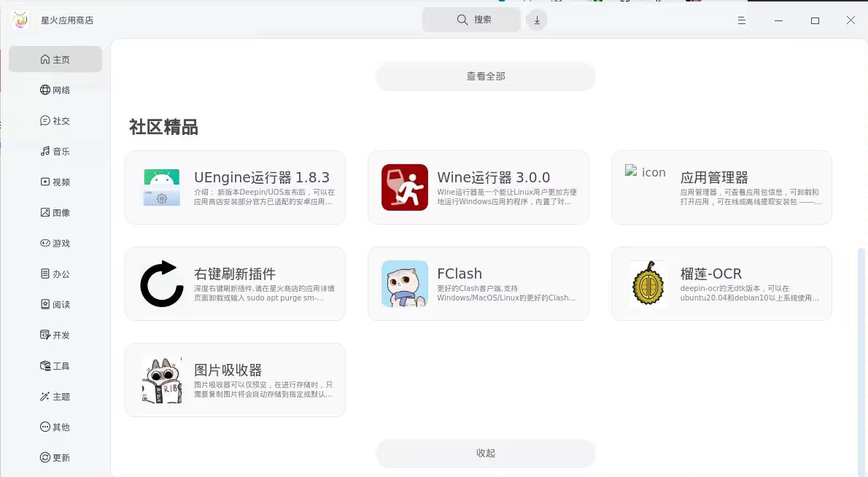
Task: Open the 更新 updates page
Action: [x=55, y=457]
